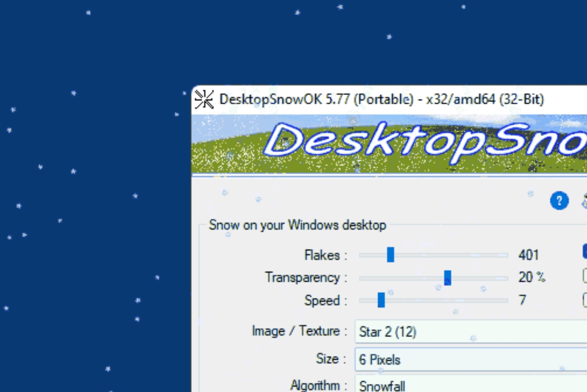The width and height of the screenshot is (587, 392).
Task: Click the Speed value 7
Action: point(522,300)
